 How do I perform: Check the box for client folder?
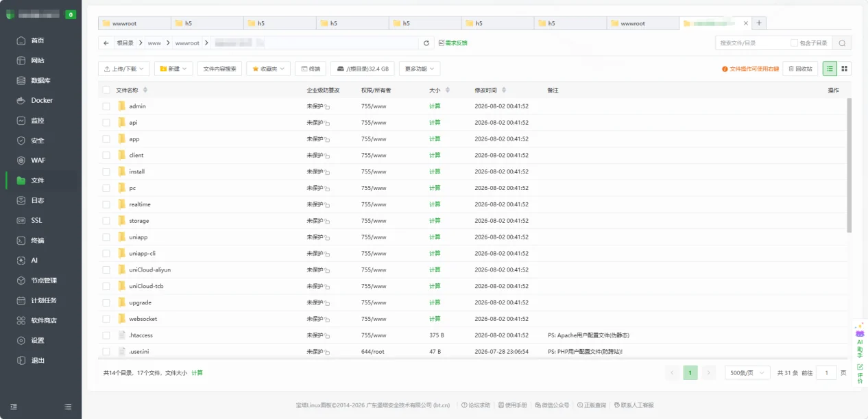[106, 155]
